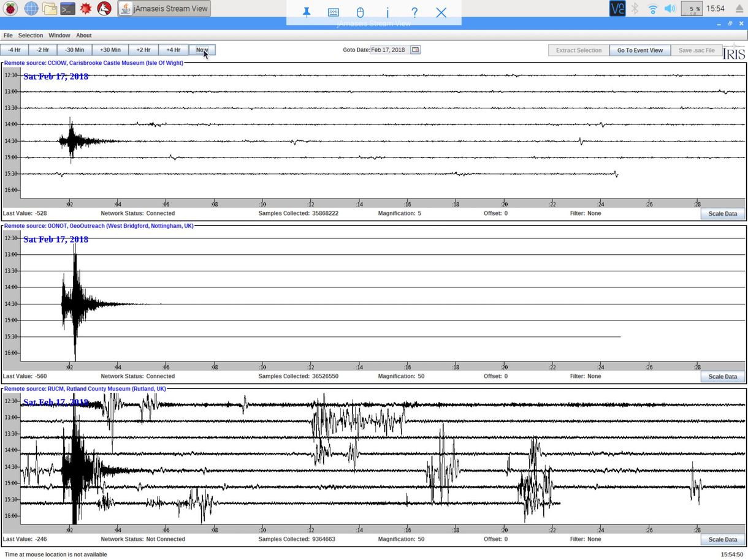748x560 pixels.
Task: Open the VNC server tray icon
Action: [x=617, y=9]
